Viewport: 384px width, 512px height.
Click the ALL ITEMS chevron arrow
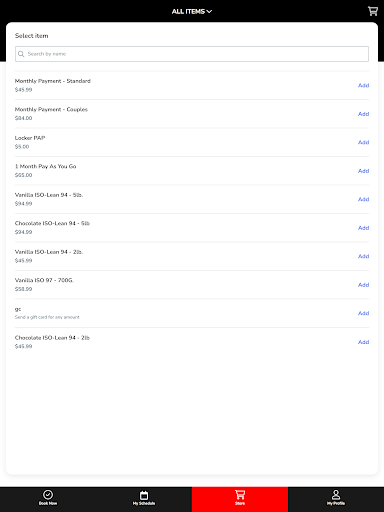209,11
